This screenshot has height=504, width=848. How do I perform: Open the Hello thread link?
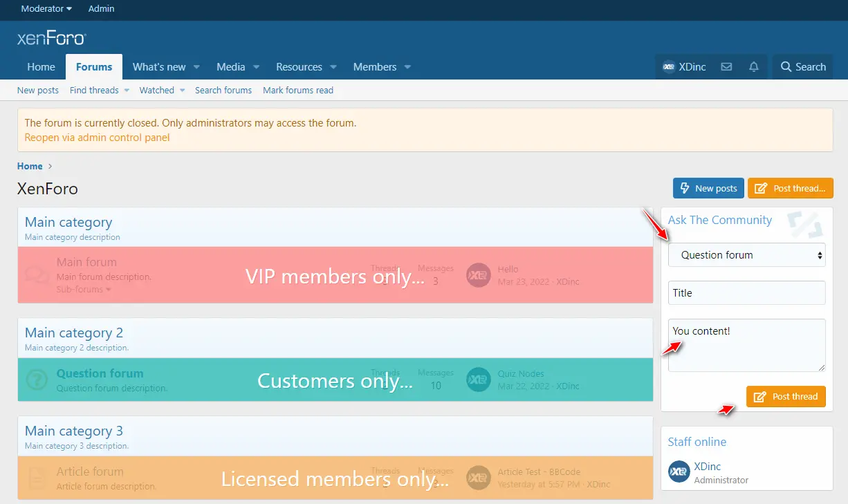click(508, 270)
